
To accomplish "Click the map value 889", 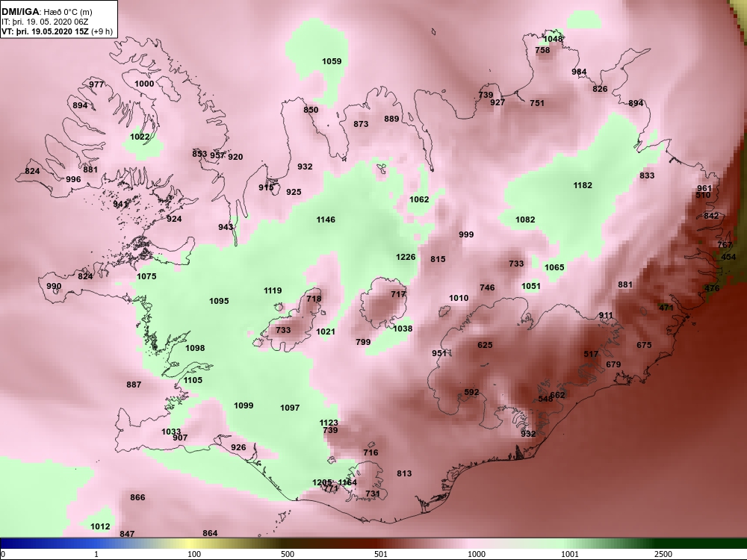I will point(391,119).
